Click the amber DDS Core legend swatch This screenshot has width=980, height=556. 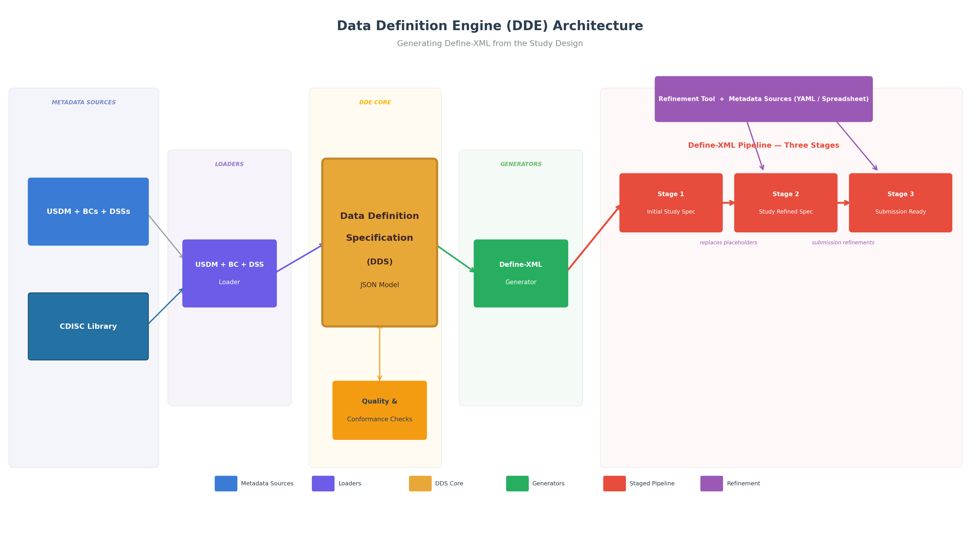(x=420, y=483)
